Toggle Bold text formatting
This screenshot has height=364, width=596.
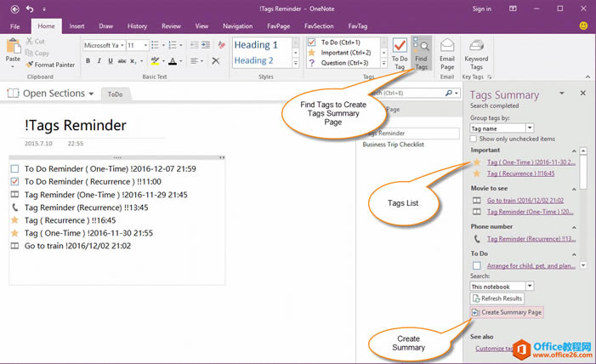tap(88, 61)
